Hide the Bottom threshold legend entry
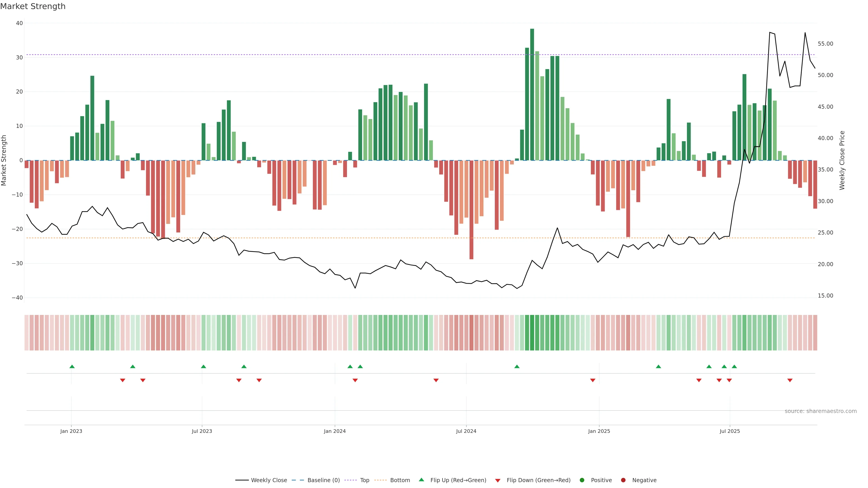 [x=400, y=480]
